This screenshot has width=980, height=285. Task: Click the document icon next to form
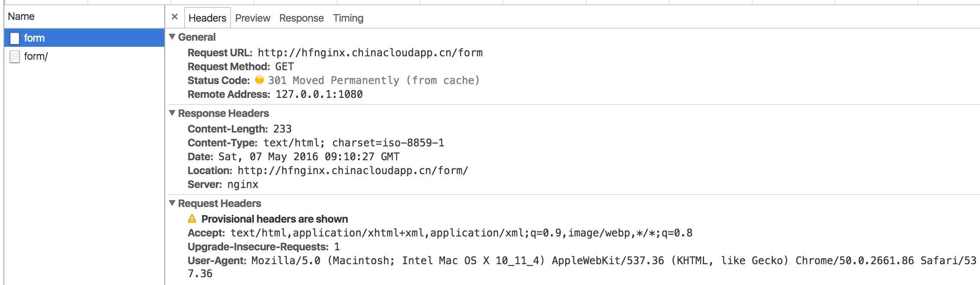[15, 38]
